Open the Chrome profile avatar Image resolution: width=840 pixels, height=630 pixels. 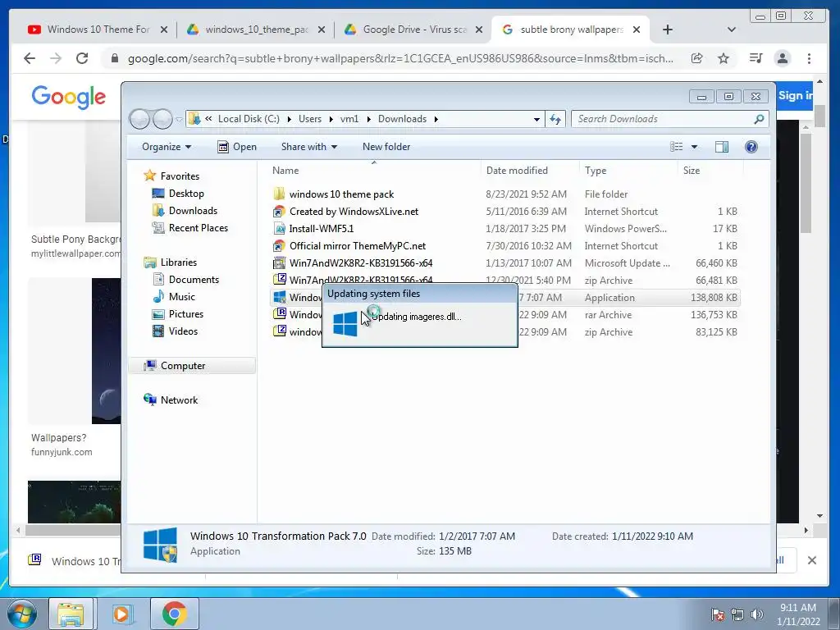coord(783,58)
